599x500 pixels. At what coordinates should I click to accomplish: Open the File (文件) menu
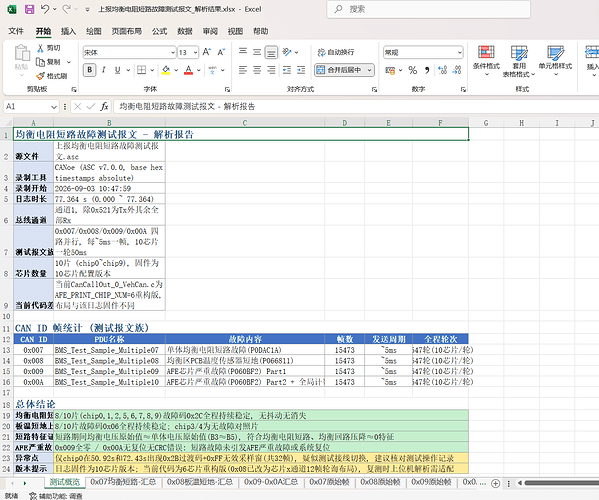pyautogui.click(x=16, y=31)
